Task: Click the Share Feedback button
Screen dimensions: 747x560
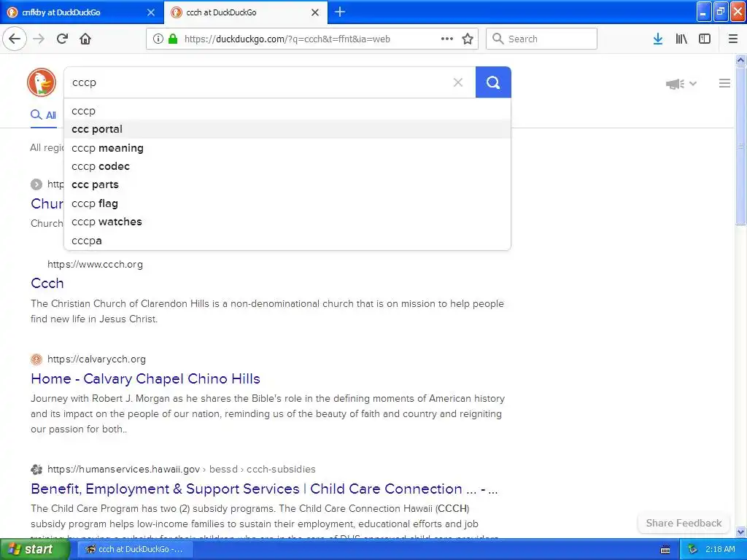Action: click(684, 523)
